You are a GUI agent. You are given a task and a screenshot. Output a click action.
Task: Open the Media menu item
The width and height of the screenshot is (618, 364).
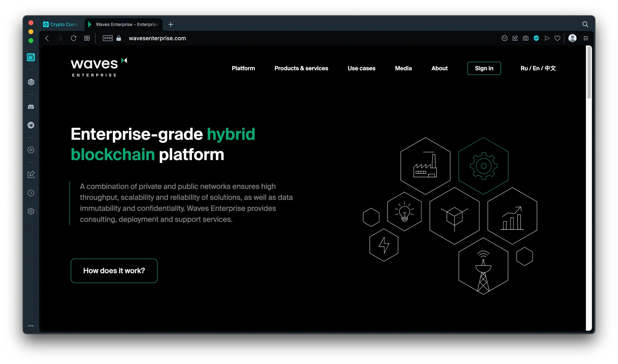[403, 68]
